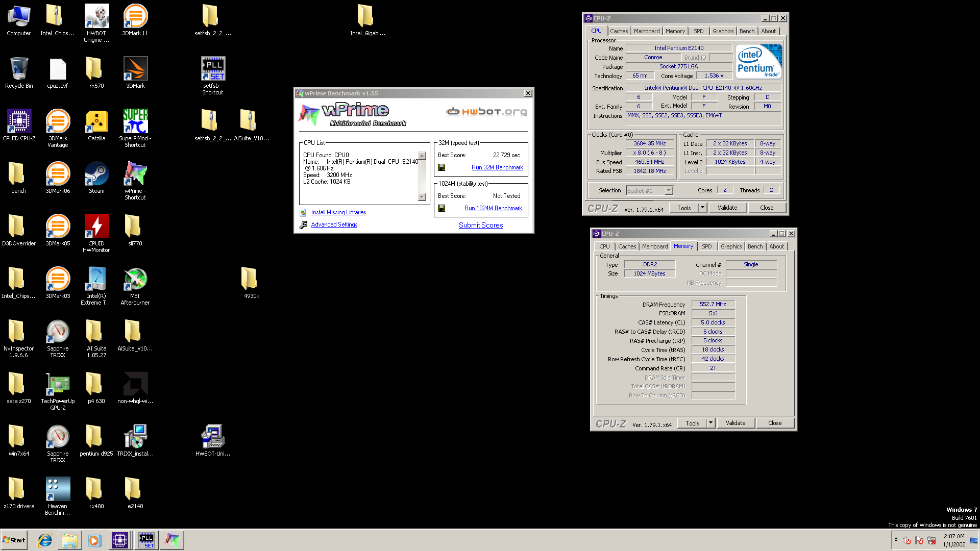Open Internet Explorer from taskbar
Image resolution: width=980 pixels, height=551 pixels.
[45, 540]
